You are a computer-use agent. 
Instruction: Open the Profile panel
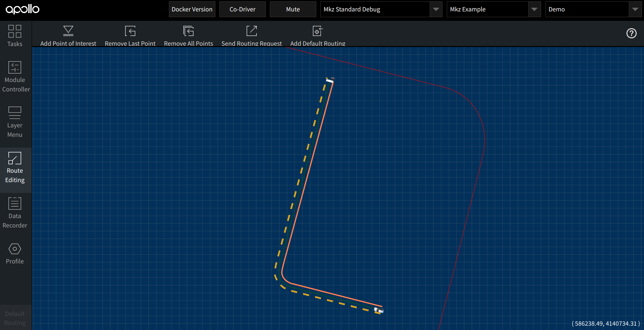(14, 254)
